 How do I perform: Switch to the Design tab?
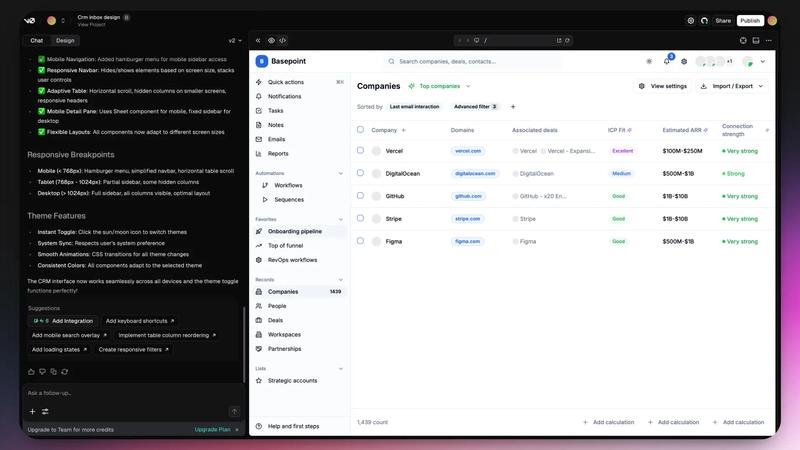click(x=65, y=40)
